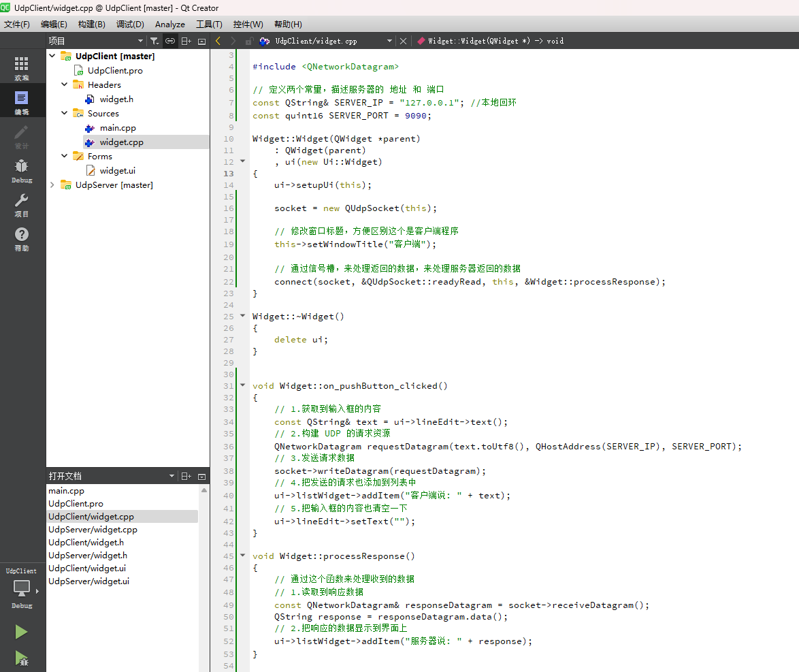Open UdpClient/widget.ui in open documents list
The height and width of the screenshot is (672, 799).
point(87,568)
